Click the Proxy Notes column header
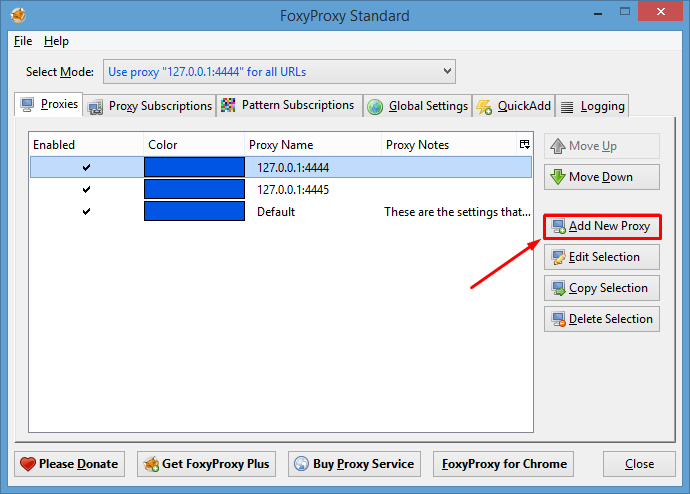The height and width of the screenshot is (494, 690). (x=449, y=145)
